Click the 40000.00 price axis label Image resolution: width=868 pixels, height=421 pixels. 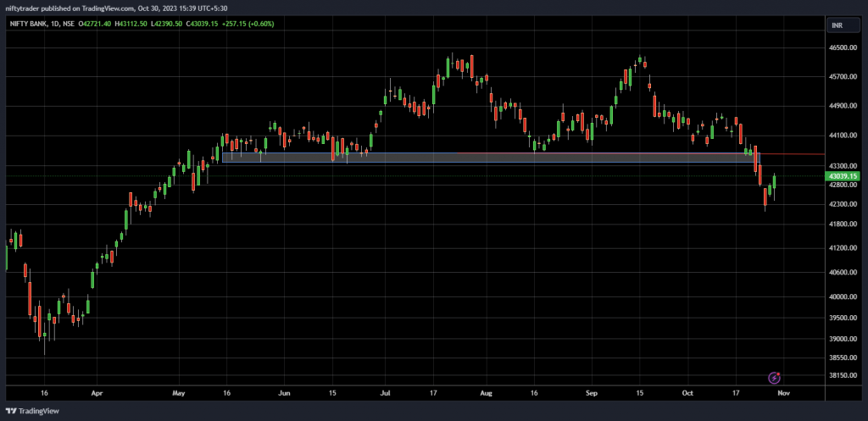tap(843, 297)
